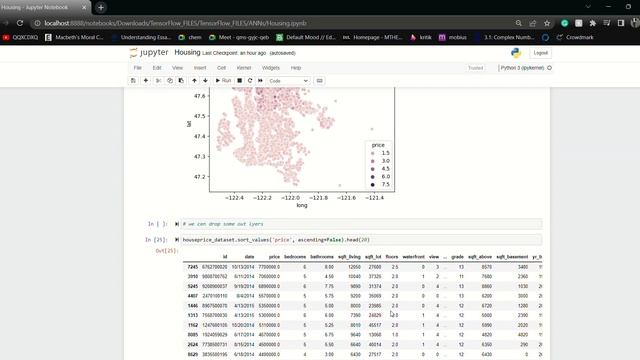Open the 3.1 Complex Numb... bookmark
Image resolution: width=640 pixels, height=360 pixels.
(x=504, y=37)
